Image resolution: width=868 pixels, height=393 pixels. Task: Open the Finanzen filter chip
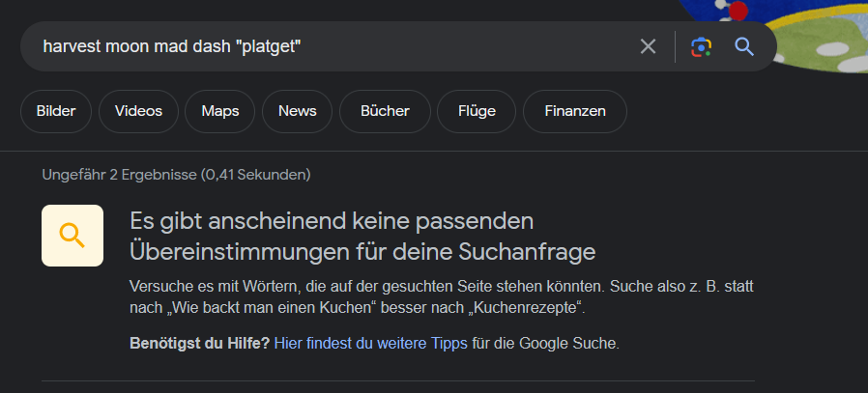(574, 112)
